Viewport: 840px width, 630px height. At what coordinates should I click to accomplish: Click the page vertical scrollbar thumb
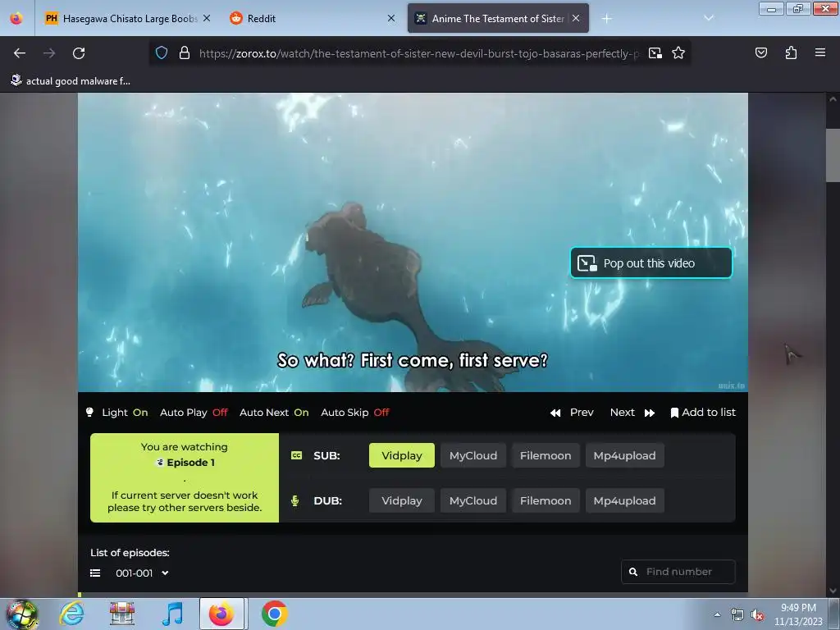(833, 155)
